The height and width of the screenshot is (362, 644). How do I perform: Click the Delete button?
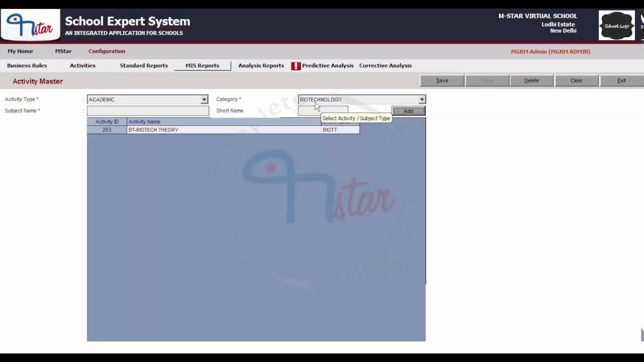pyautogui.click(x=531, y=80)
